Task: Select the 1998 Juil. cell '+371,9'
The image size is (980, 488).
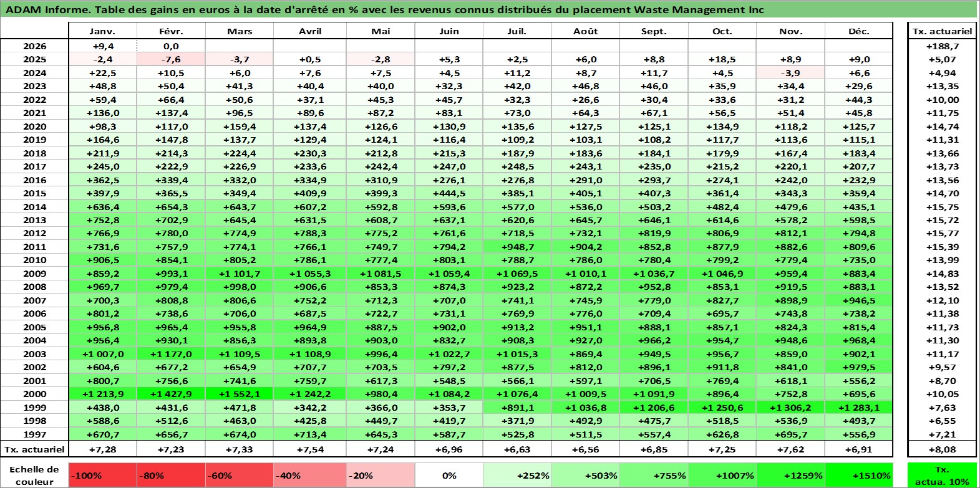Action: pos(517,421)
